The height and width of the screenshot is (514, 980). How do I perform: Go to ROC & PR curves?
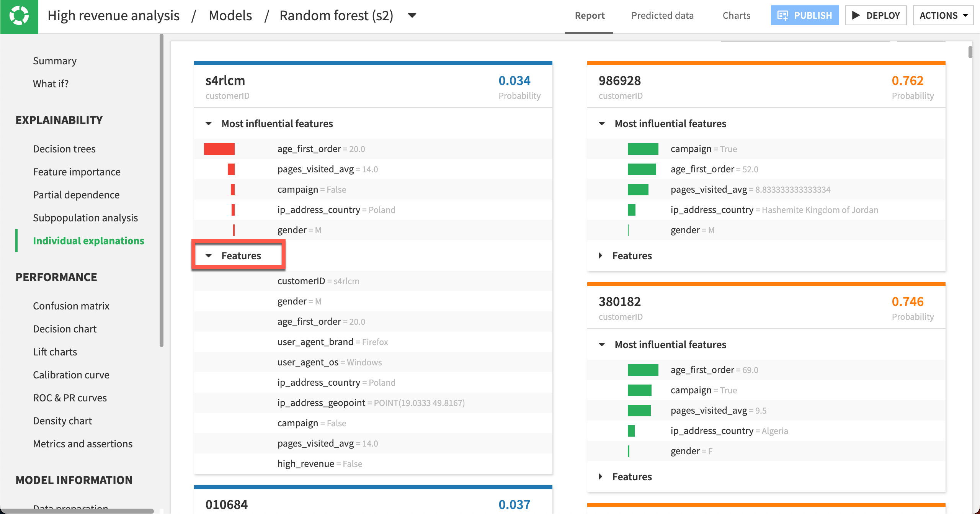click(70, 398)
